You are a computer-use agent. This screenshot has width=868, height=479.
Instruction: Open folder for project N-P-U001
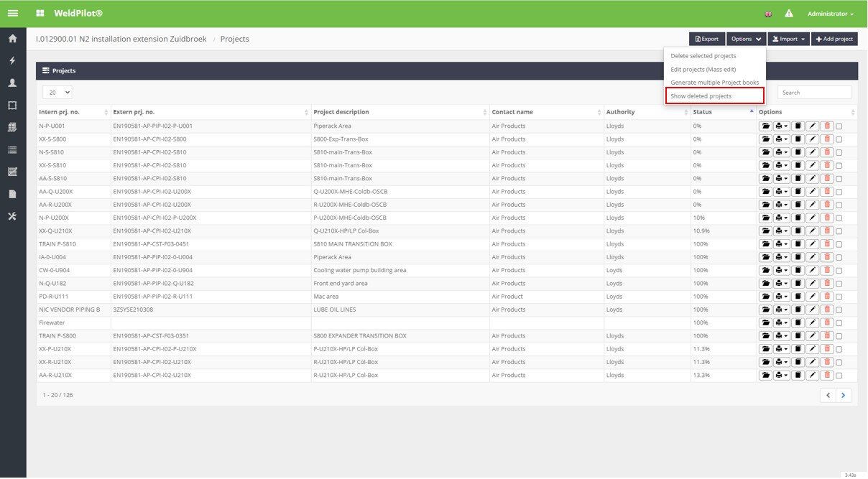click(765, 126)
